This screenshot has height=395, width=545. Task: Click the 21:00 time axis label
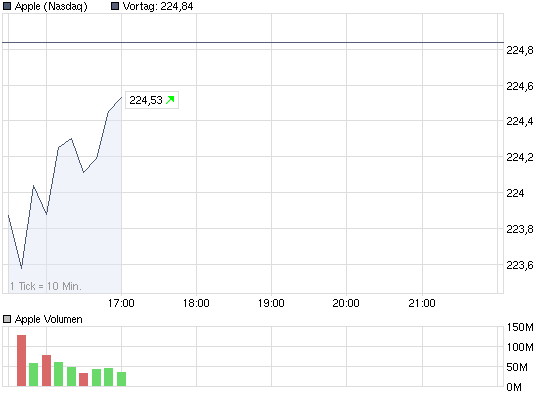(422, 303)
